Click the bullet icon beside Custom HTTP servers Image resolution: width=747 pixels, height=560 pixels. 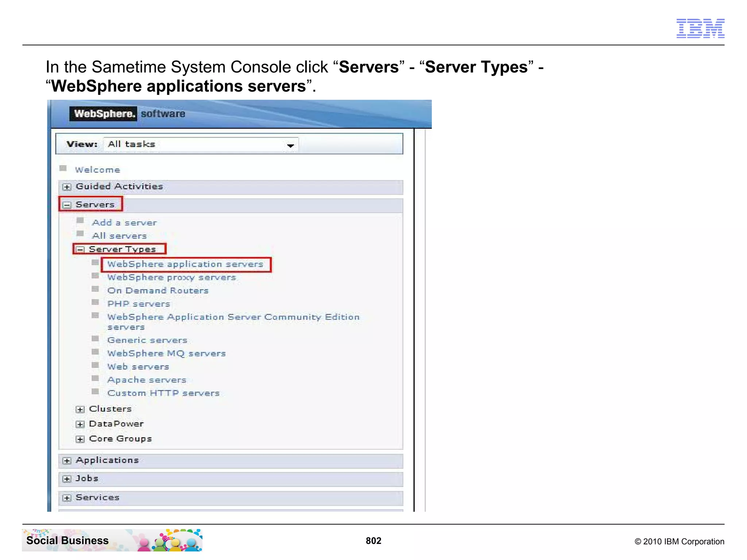[x=95, y=391]
